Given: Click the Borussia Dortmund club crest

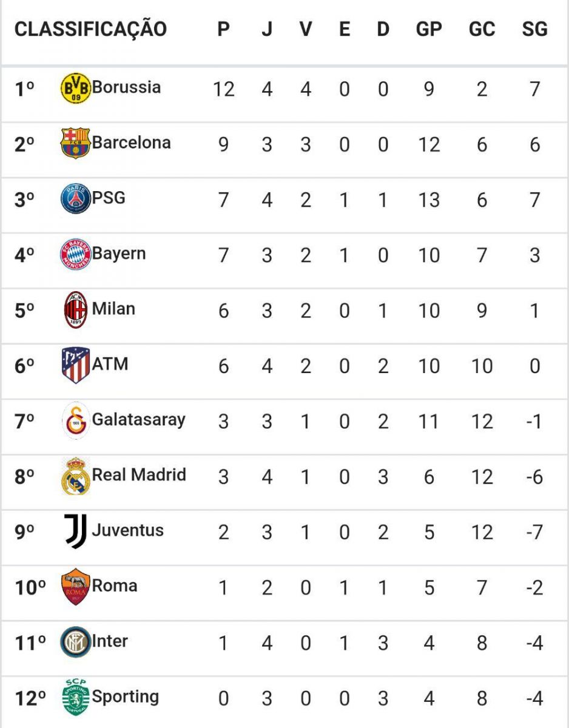Looking at the screenshot, I should click(76, 88).
